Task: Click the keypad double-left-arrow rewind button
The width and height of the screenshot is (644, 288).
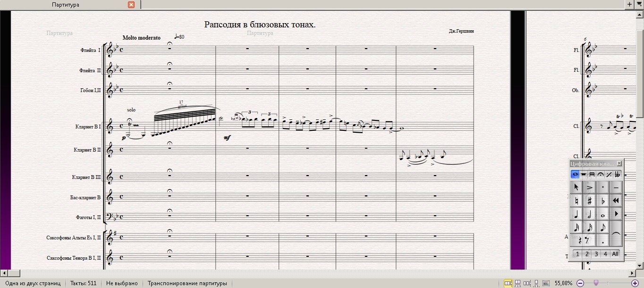Action: pyautogui.click(x=616, y=201)
